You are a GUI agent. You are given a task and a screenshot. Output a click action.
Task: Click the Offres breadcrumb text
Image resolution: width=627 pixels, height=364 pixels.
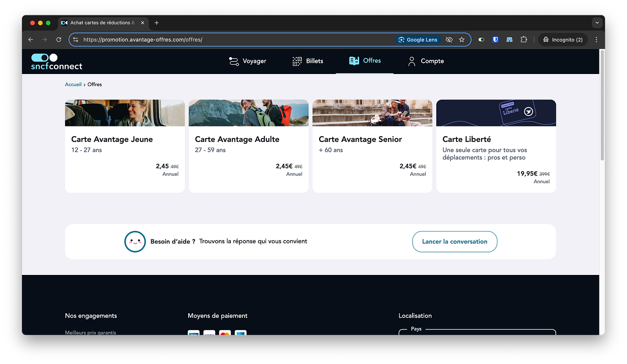(x=95, y=84)
